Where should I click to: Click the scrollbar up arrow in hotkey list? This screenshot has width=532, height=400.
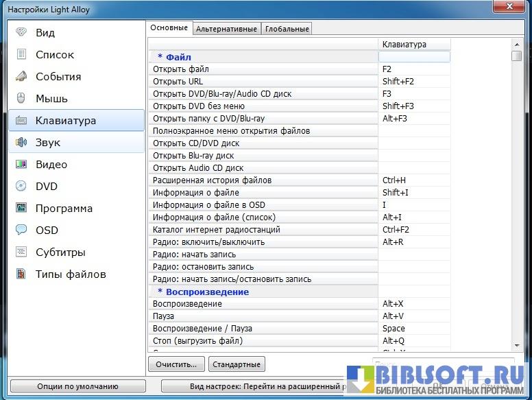point(516,43)
